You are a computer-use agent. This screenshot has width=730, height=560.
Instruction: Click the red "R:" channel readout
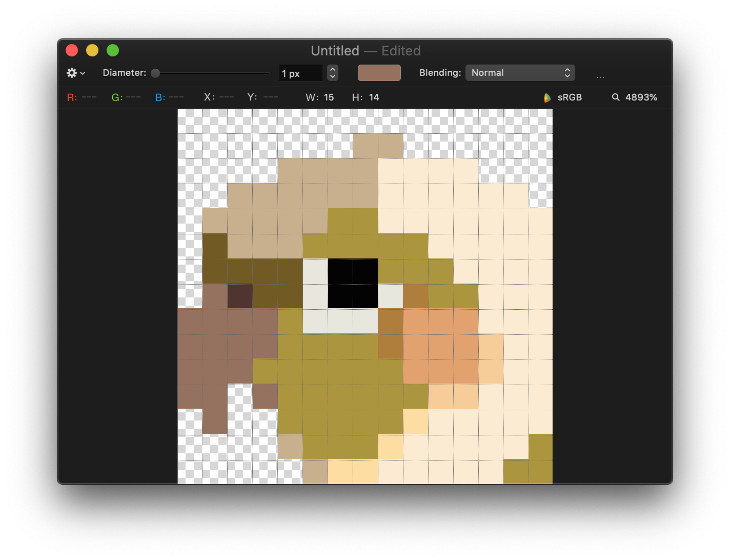[x=82, y=97]
